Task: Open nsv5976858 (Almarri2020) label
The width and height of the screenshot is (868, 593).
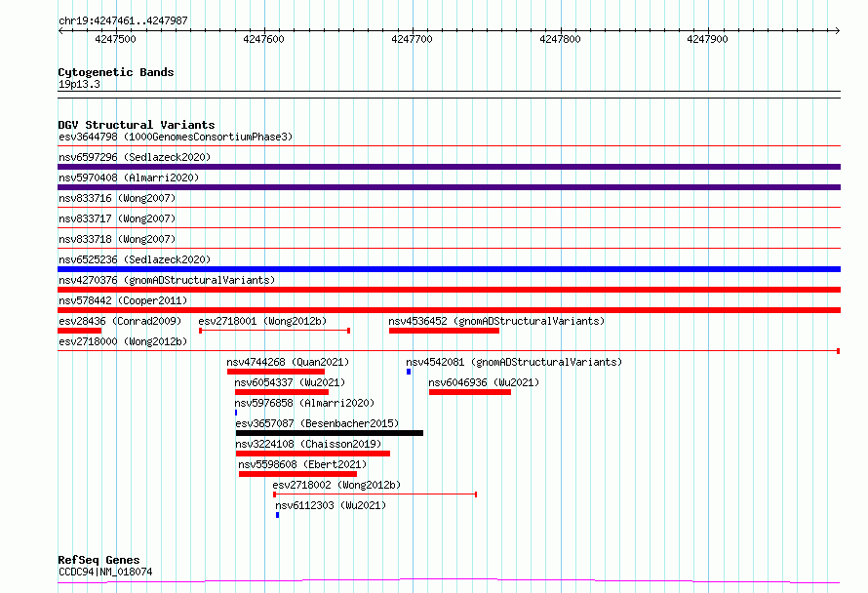Action: [x=304, y=403]
